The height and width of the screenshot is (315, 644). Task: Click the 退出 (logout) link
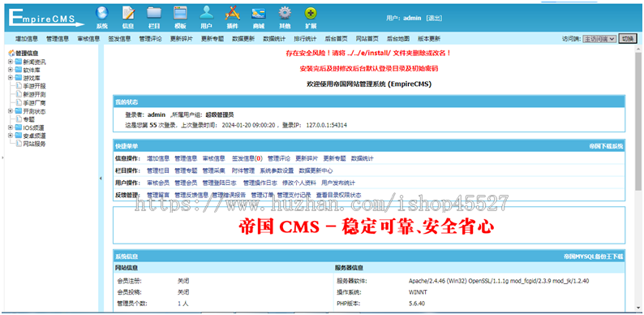click(434, 18)
